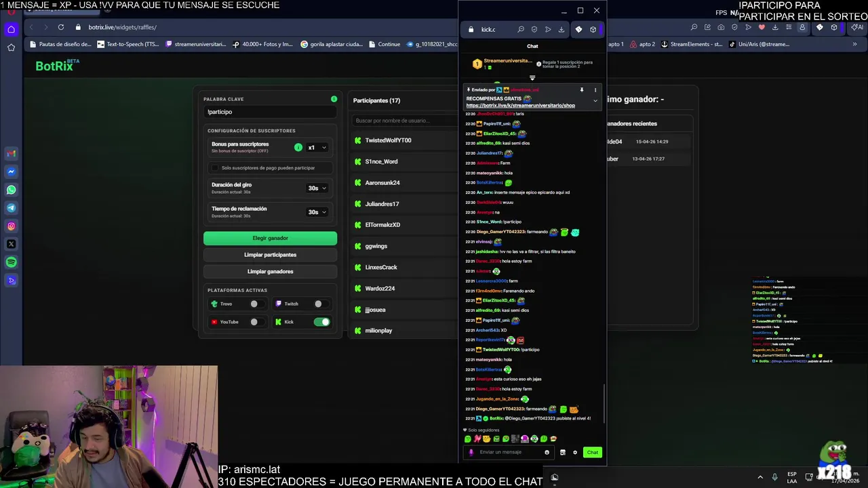Click the pin icon on pinned message

pos(581,89)
